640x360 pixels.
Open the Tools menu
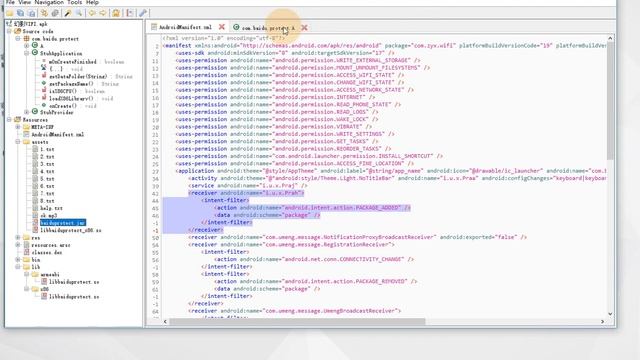pos(75,2)
